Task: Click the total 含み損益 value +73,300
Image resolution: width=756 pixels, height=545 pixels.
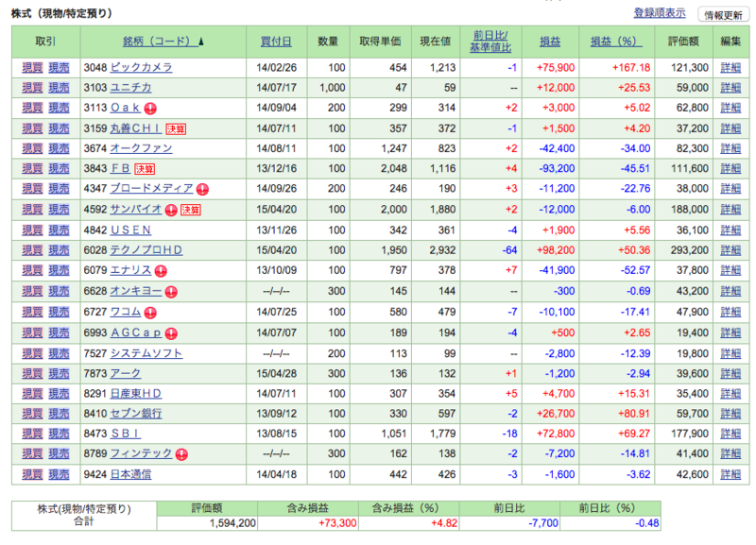Action: point(337,523)
